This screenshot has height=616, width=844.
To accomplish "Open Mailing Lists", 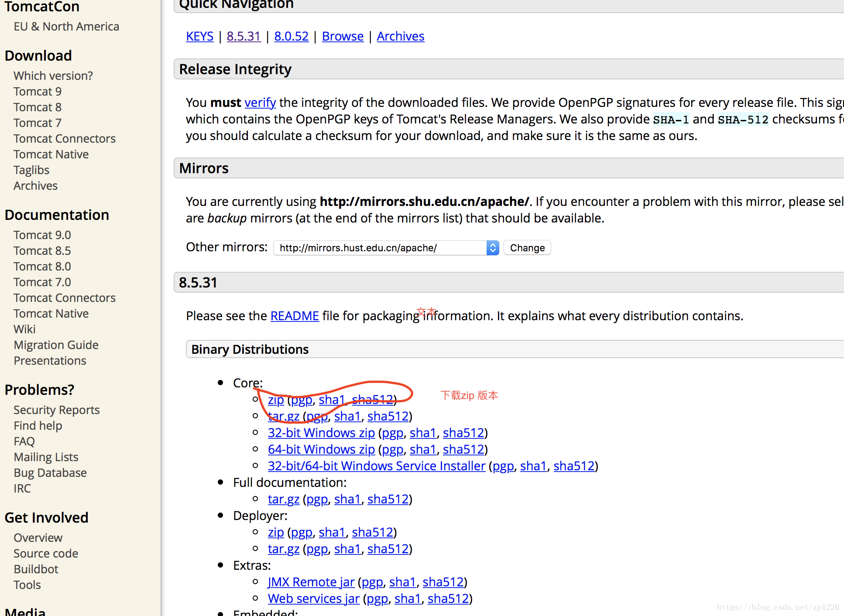I will tap(46, 457).
